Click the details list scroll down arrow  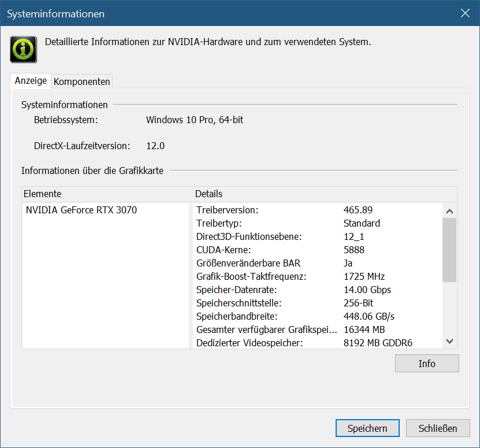tap(449, 341)
